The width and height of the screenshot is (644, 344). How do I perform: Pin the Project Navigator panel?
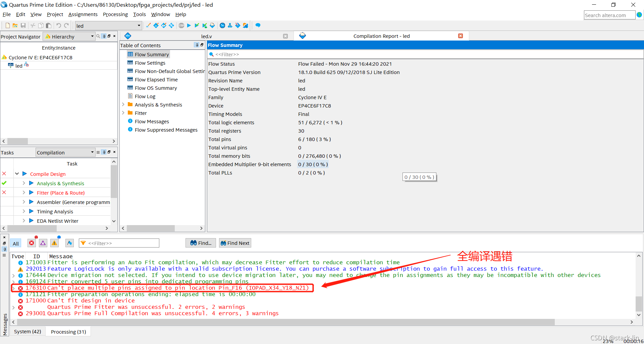pos(104,36)
